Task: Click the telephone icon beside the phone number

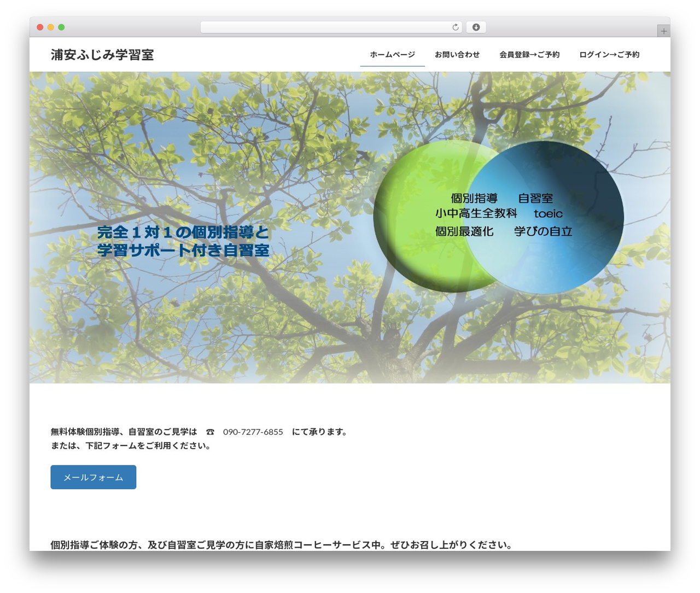Action: (210, 432)
